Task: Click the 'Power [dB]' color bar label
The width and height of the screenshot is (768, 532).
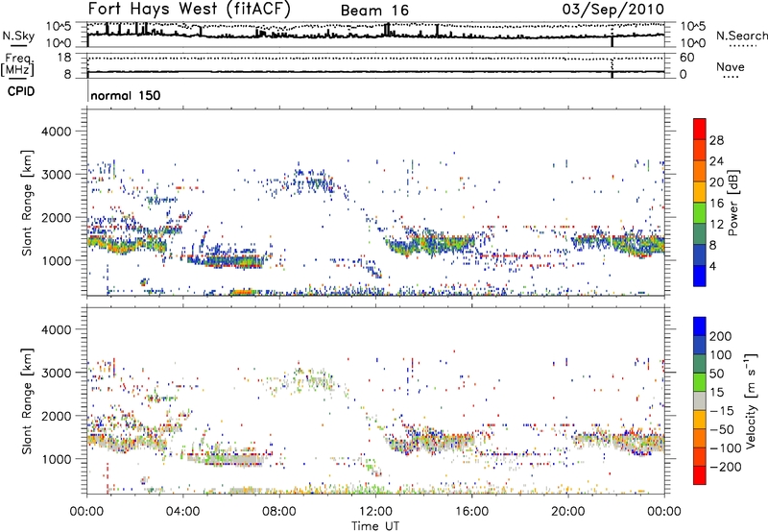Action: coord(733,203)
